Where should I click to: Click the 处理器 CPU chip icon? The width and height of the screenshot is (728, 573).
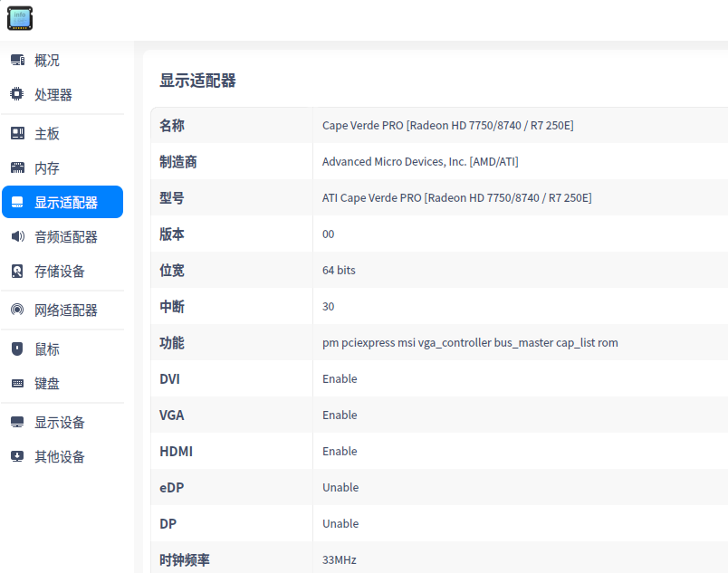tap(16, 93)
